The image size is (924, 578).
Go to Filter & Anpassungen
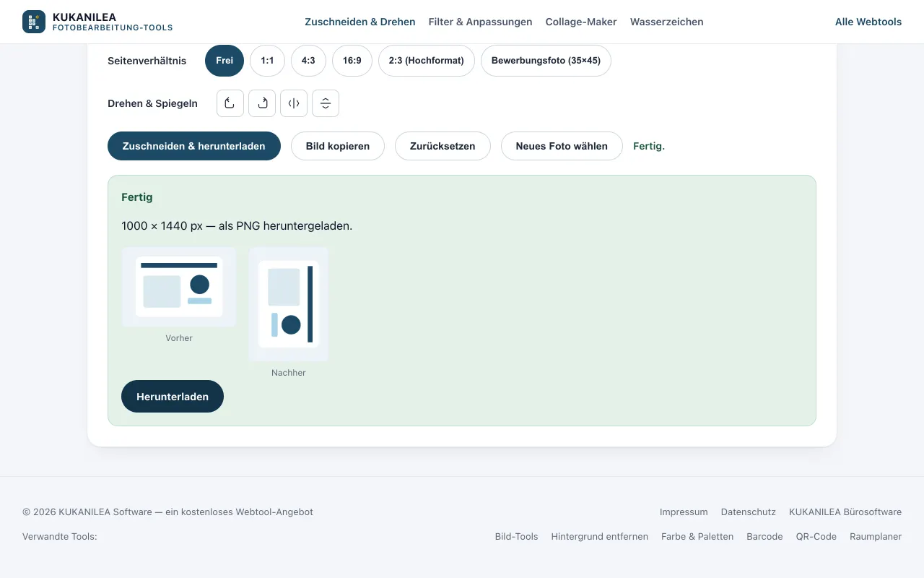click(x=481, y=22)
